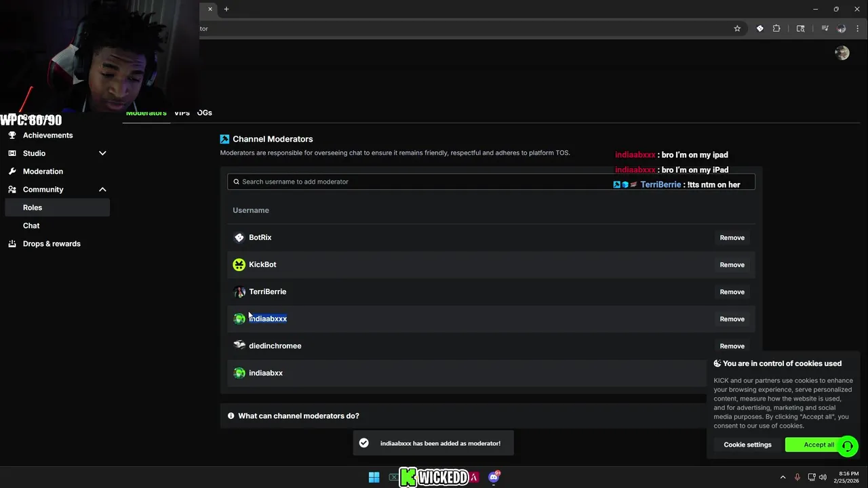This screenshot has height=488, width=868.
Task: Open Discord from the taskbar
Action: [494, 477]
